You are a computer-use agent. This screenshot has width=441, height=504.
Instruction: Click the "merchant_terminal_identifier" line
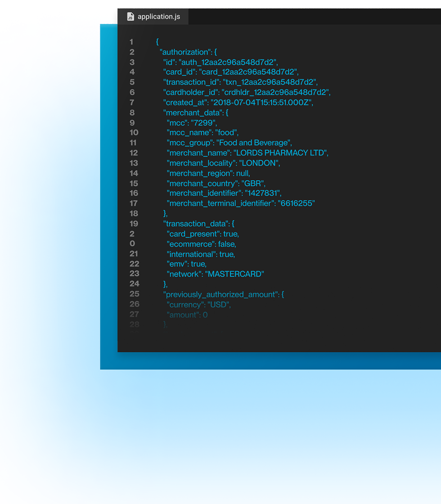click(241, 203)
